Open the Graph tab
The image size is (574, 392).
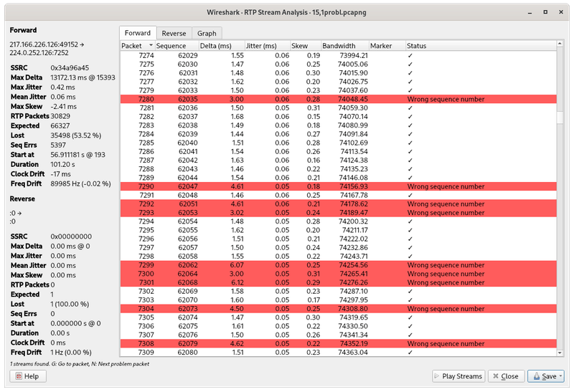click(207, 33)
